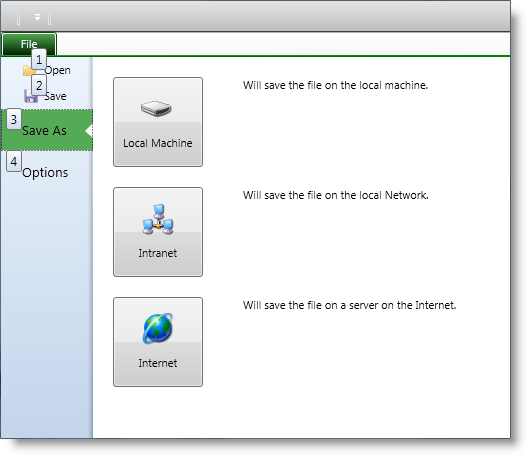The width and height of the screenshot is (527, 455).
Task: Click the floppy disk icon beside Save
Action: (31, 96)
